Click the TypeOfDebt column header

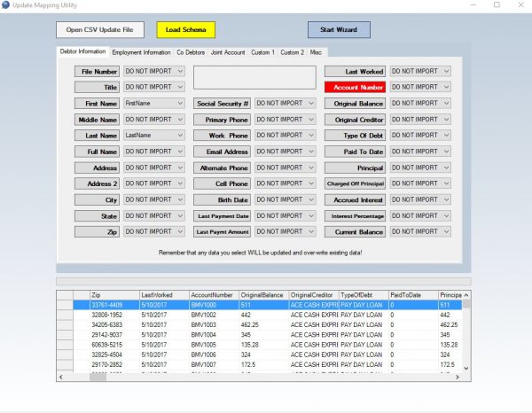(x=364, y=295)
